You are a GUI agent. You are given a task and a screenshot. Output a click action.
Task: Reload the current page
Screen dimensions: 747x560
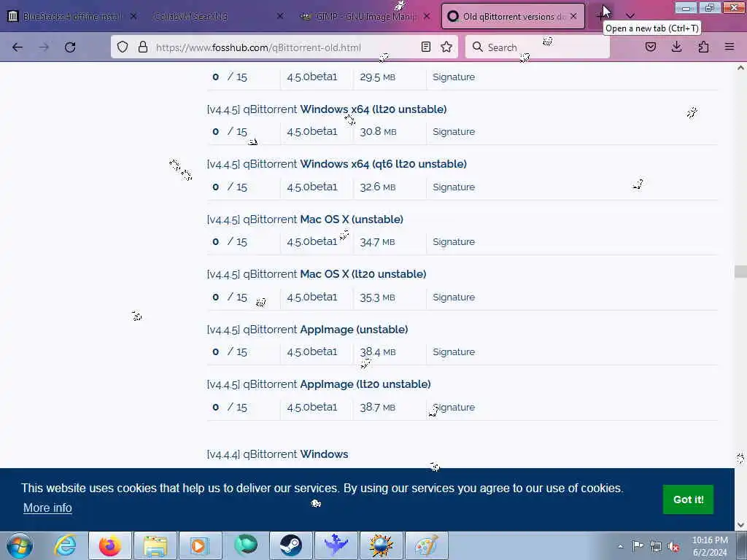[70, 47]
